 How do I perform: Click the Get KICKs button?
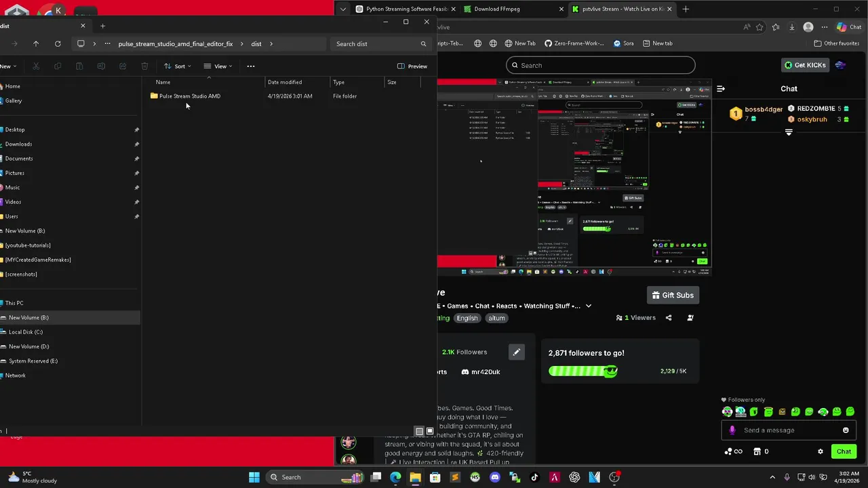(x=805, y=65)
